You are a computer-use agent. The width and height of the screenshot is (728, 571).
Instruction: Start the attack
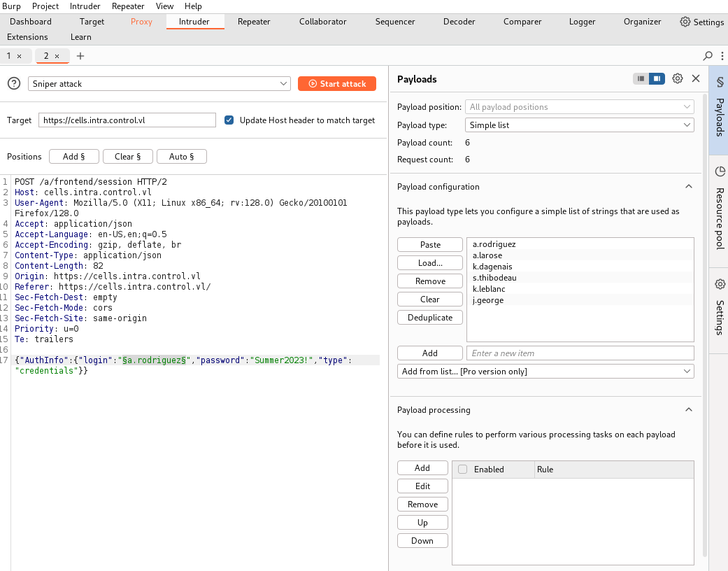pos(337,84)
